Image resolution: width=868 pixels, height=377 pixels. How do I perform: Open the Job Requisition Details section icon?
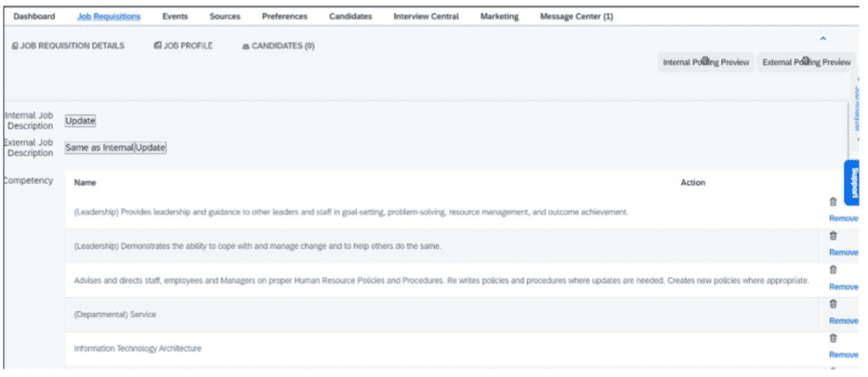(15, 46)
